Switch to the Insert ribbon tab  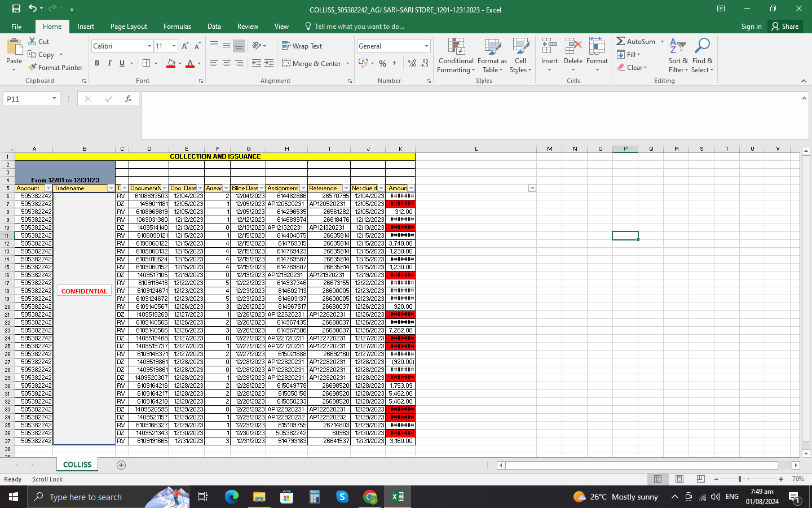coord(86,27)
